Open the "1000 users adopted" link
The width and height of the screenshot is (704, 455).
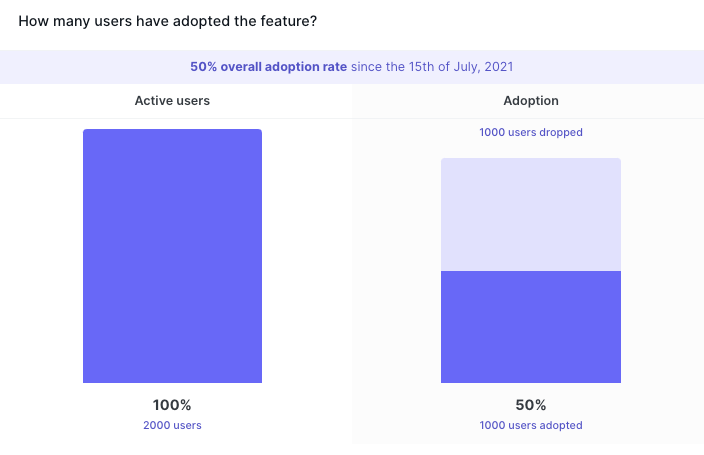(x=531, y=425)
